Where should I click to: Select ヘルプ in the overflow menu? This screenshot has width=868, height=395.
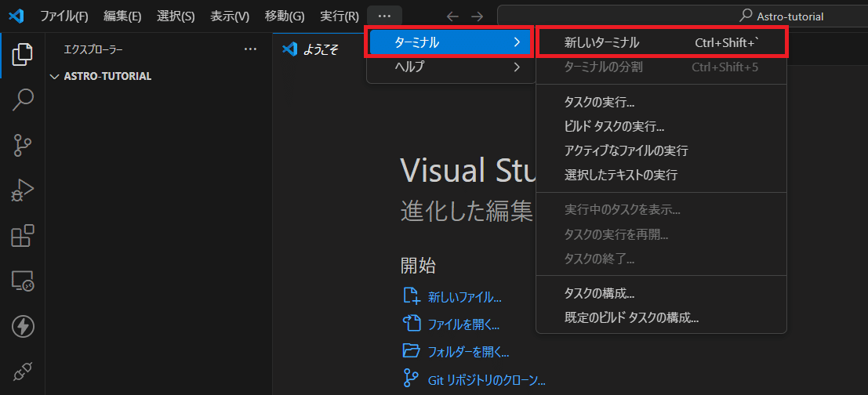449,67
